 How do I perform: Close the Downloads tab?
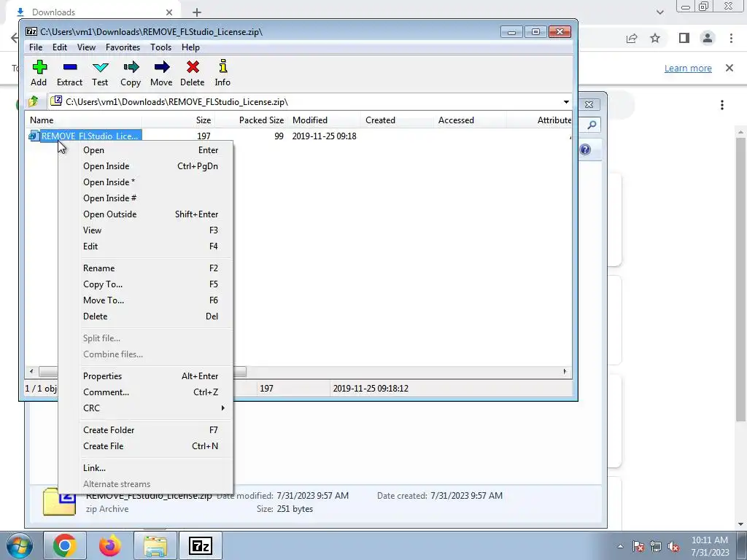click(169, 12)
